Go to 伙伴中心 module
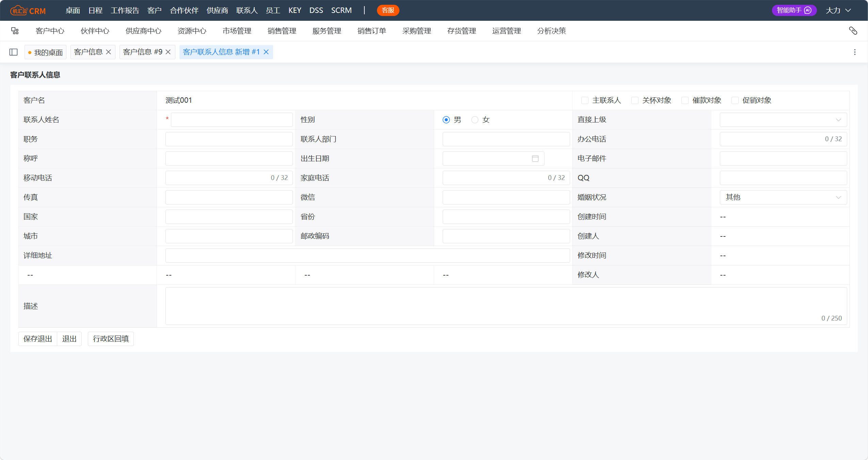This screenshot has width=868, height=460. click(x=95, y=31)
